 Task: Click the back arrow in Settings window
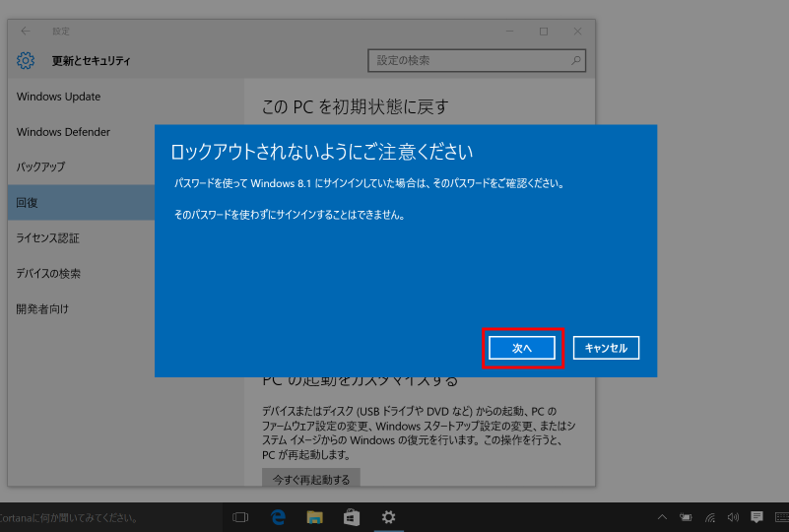click(x=26, y=32)
